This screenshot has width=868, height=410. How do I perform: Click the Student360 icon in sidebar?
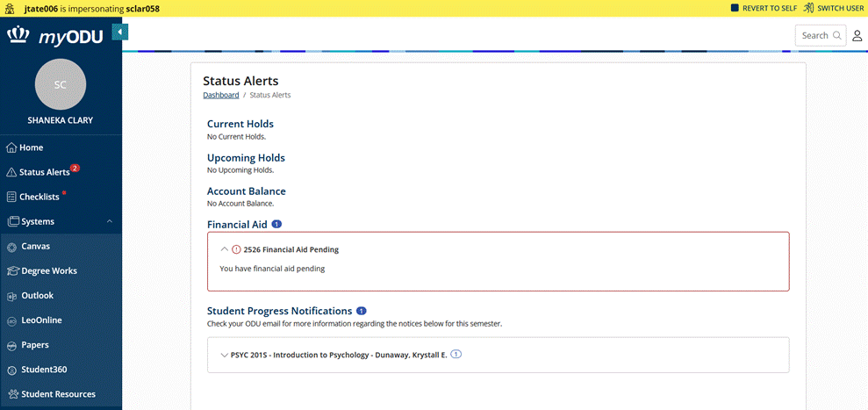(x=11, y=370)
